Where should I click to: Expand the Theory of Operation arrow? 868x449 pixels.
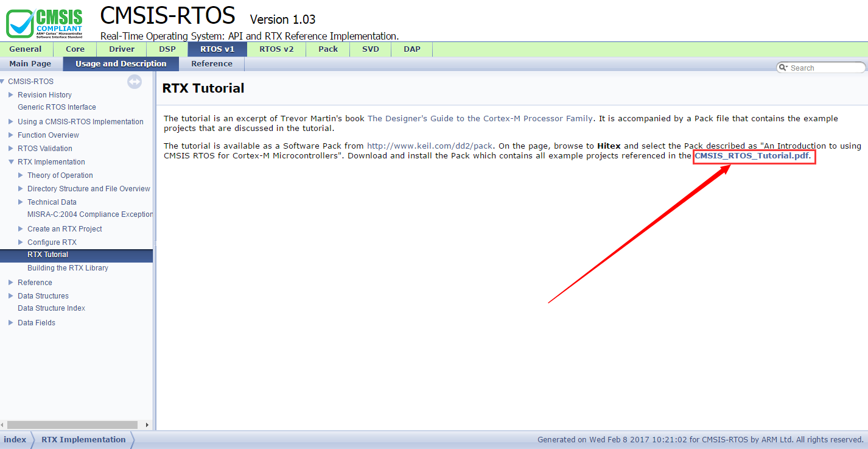coord(21,175)
